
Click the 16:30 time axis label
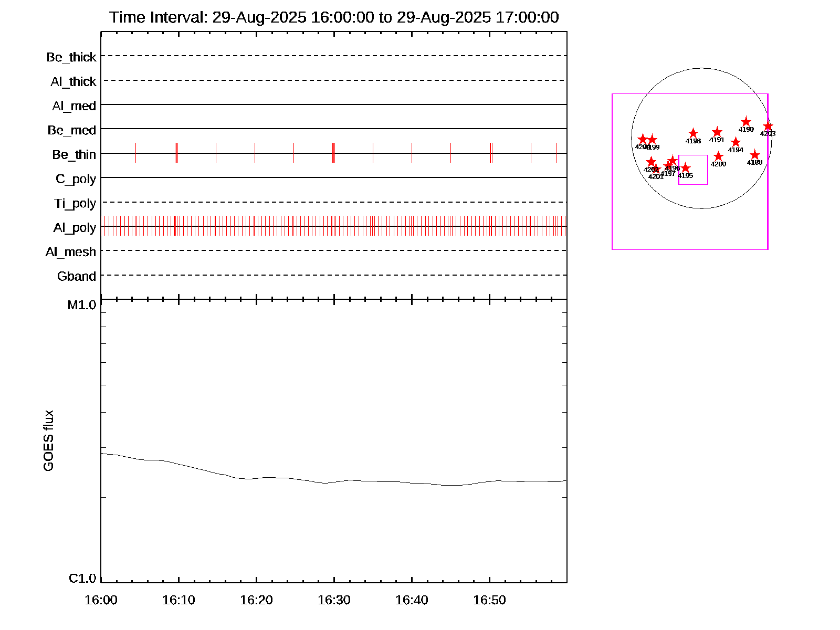tap(334, 600)
